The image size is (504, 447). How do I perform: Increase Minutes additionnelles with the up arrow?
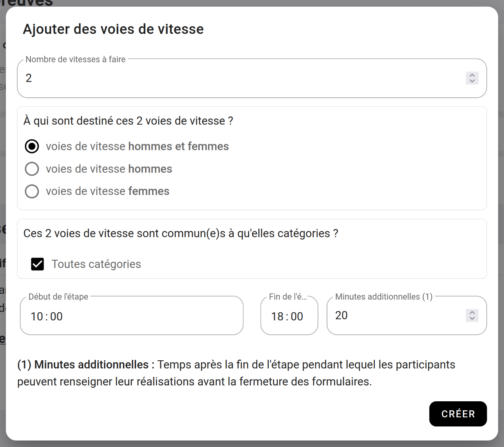[472, 313]
